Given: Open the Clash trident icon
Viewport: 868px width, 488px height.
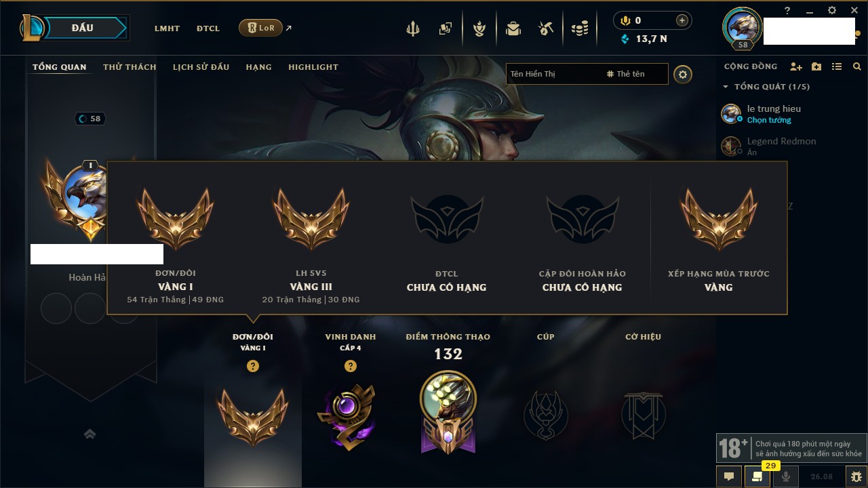Looking at the screenshot, I should 412,28.
